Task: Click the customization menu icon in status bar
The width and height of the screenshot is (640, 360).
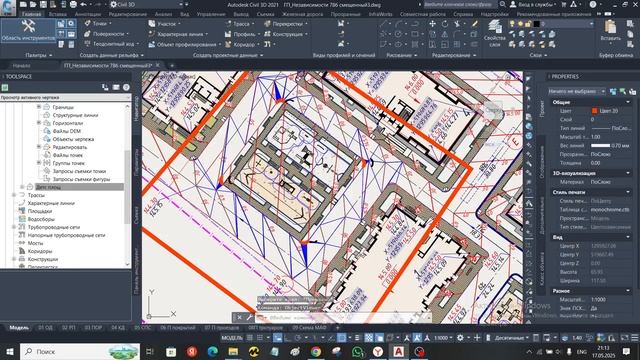Action: [x=635, y=338]
